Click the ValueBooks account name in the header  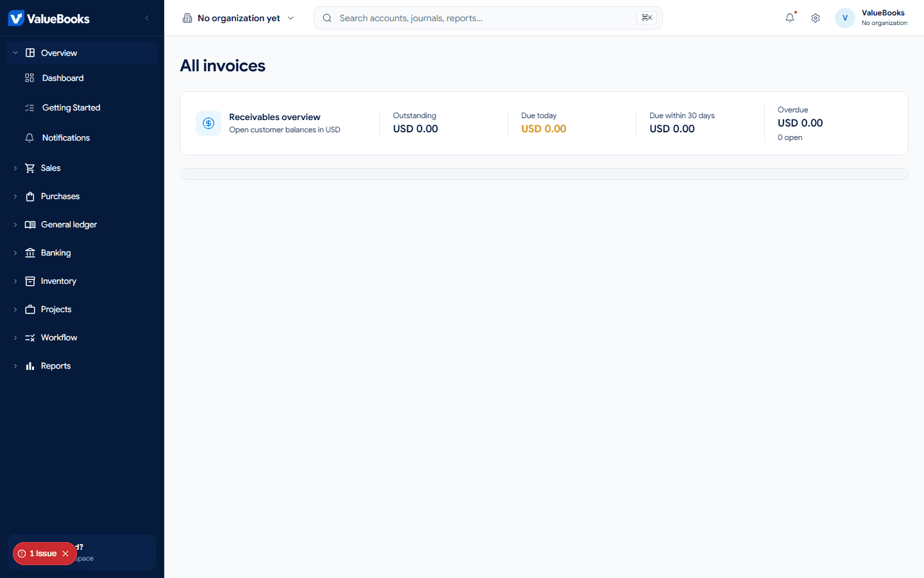tap(883, 13)
